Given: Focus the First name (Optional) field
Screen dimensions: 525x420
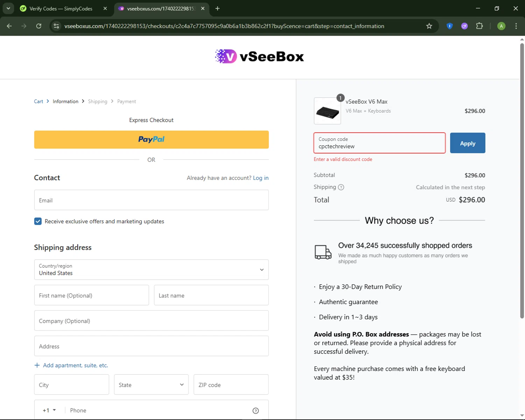Looking at the screenshot, I should coord(91,295).
